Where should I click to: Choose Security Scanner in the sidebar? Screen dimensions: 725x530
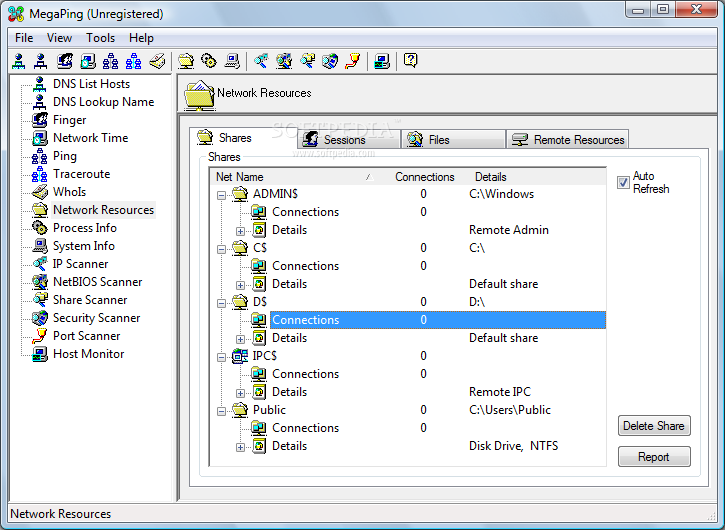click(97, 318)
